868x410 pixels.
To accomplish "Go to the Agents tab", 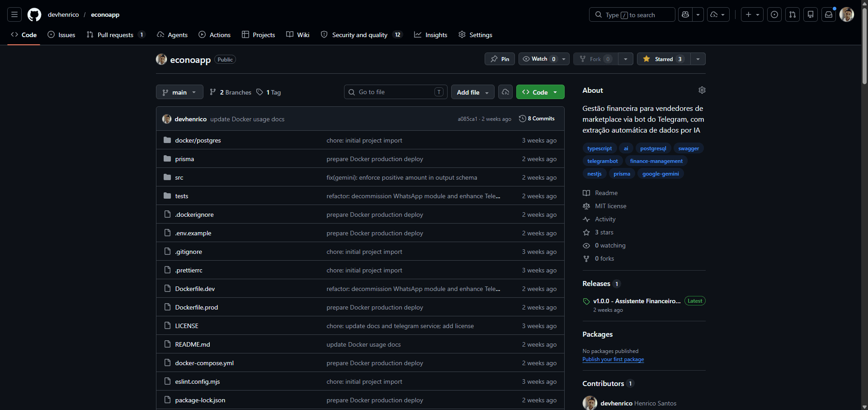I will coord(172,35).
